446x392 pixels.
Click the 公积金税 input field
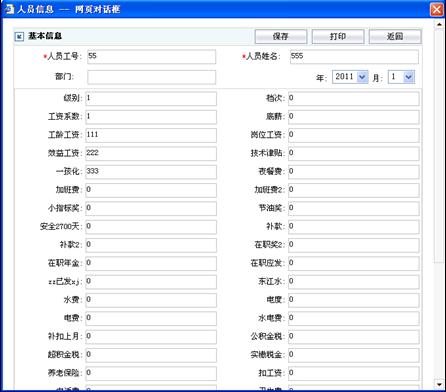(x=354, y=337)
